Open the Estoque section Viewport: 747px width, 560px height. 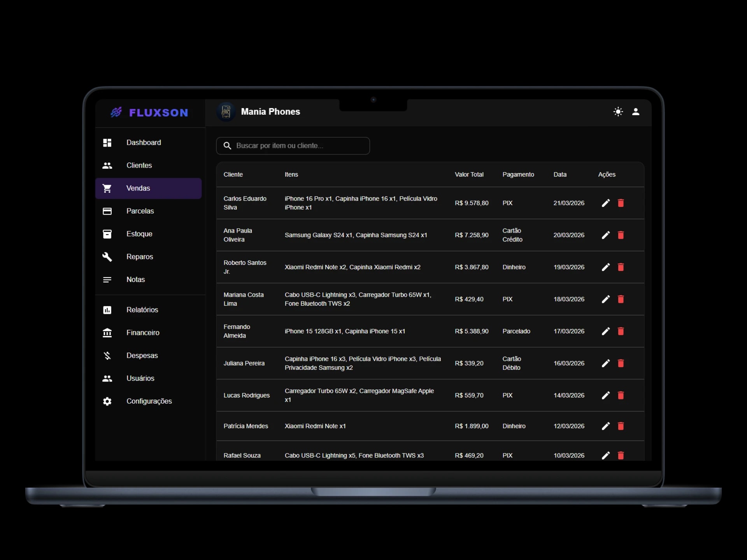coord(139,234)
